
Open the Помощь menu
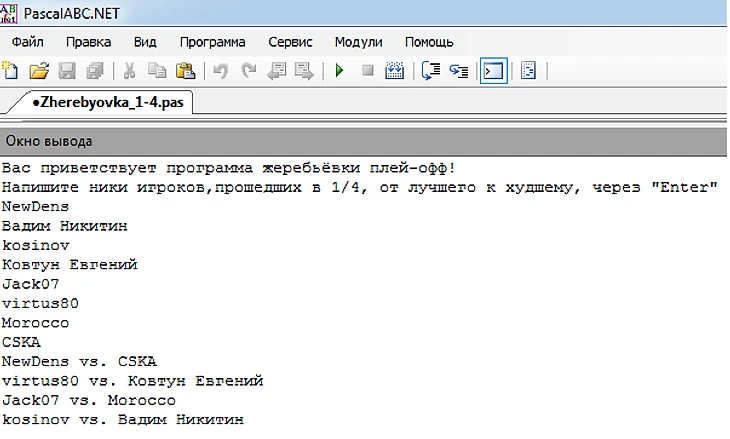click(x=429, y=42)
